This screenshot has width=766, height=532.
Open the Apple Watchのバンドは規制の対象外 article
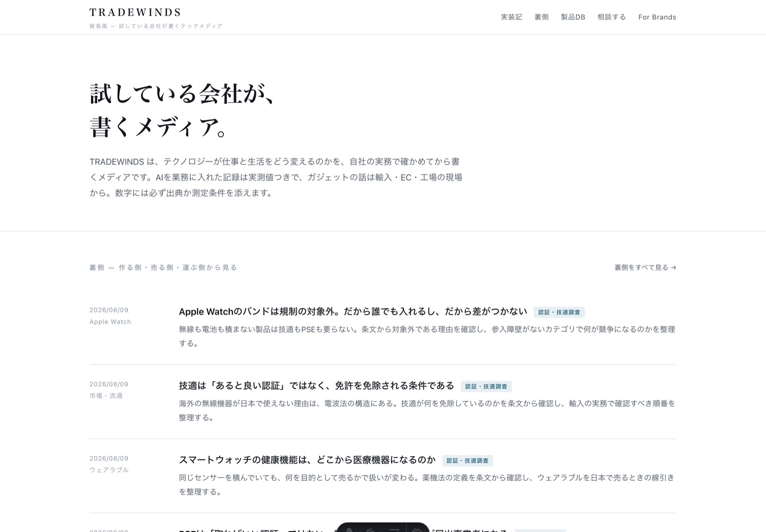pyautogui.click(x=353, y=311)
